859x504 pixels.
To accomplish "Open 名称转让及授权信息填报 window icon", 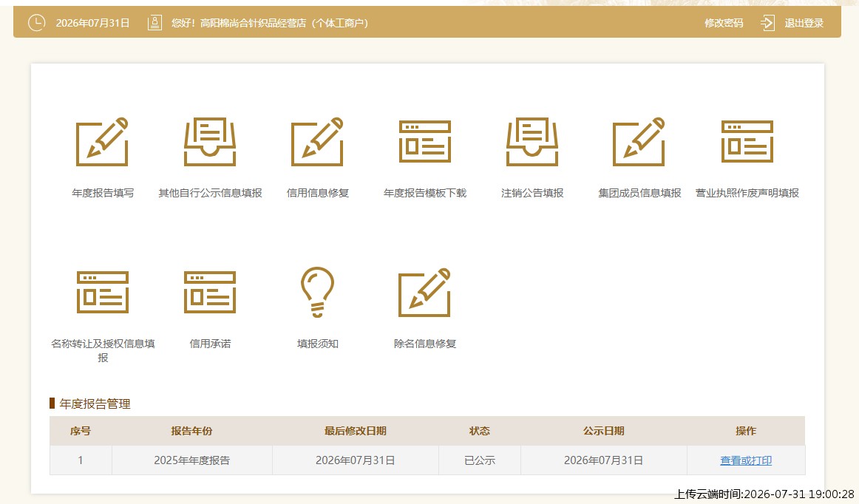I will pos(103,293).
